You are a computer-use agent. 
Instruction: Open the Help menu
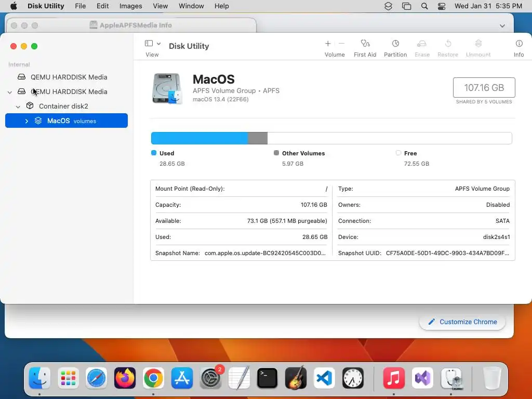coord(221,6)
